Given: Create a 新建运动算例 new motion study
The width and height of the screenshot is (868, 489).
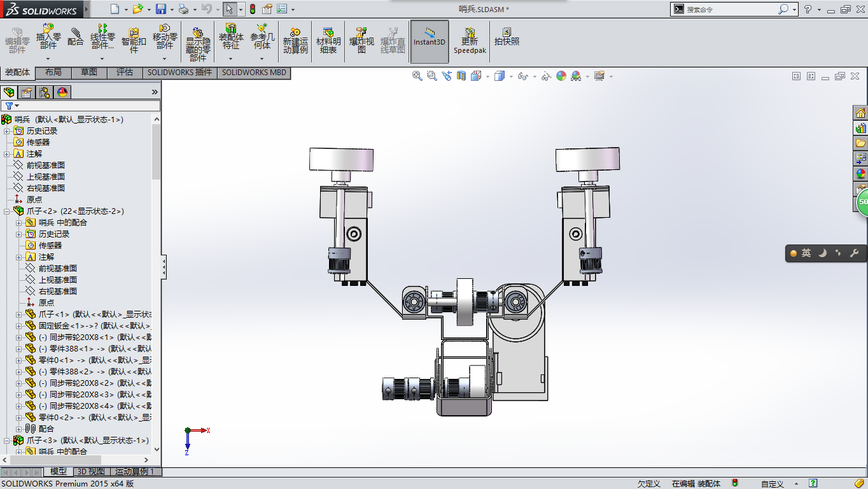Looking at the screenshot, I should tap(295, 41).
